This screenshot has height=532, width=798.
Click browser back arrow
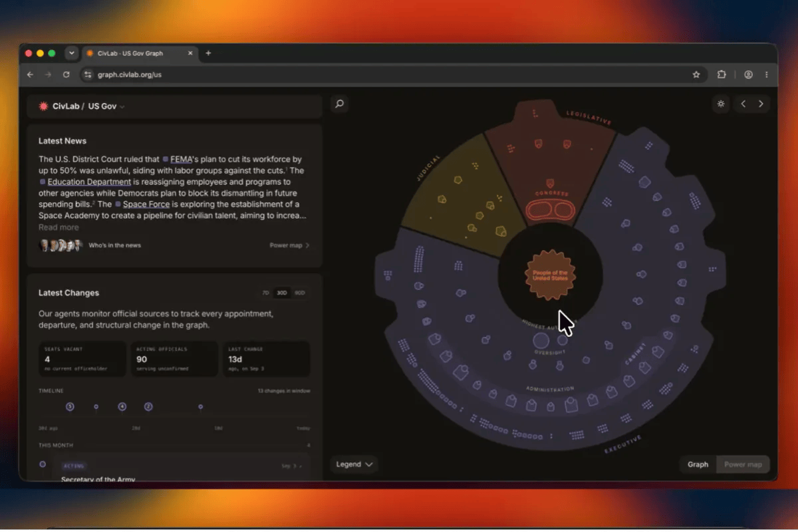point(30,74)
